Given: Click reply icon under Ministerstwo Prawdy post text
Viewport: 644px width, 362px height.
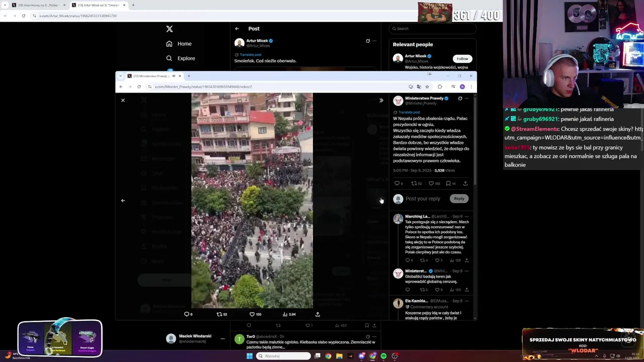Looking at the screenshot, I should coord(397,184).
